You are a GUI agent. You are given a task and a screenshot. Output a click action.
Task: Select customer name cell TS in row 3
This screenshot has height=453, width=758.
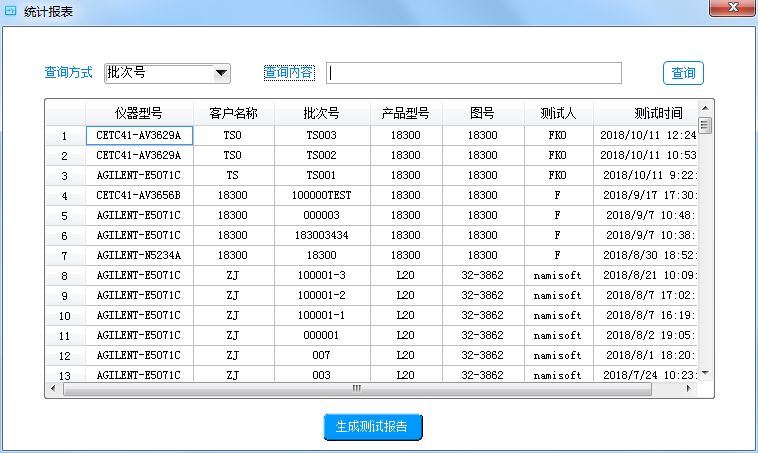[x=233, y=175]
